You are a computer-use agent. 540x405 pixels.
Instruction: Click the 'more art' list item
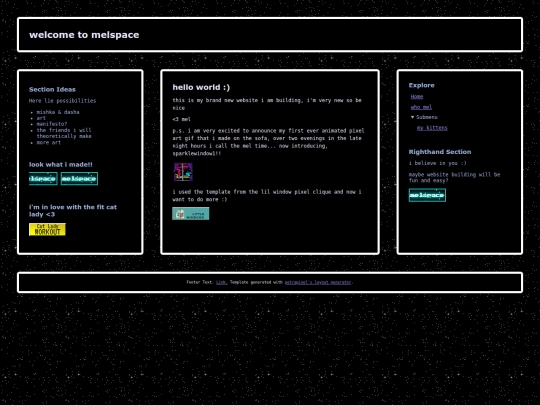tap(49, 143)
